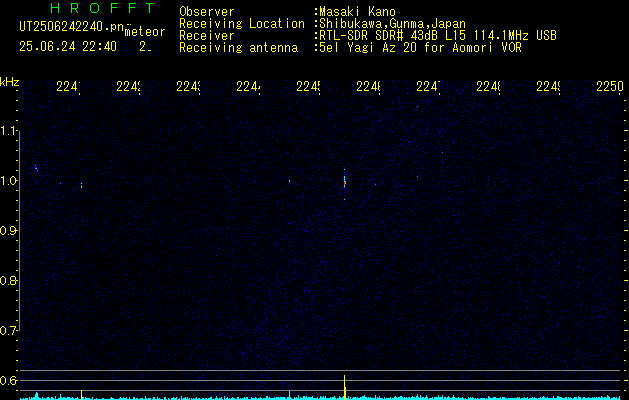This screenshot has height=400, width=629.
Task: Select the filename UT2506242240.pn
Action: coord(72,27)
